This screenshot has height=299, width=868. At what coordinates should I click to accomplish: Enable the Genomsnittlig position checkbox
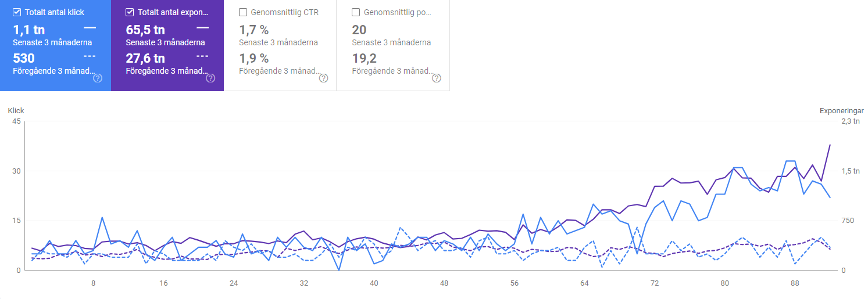[x=355, y=12]
